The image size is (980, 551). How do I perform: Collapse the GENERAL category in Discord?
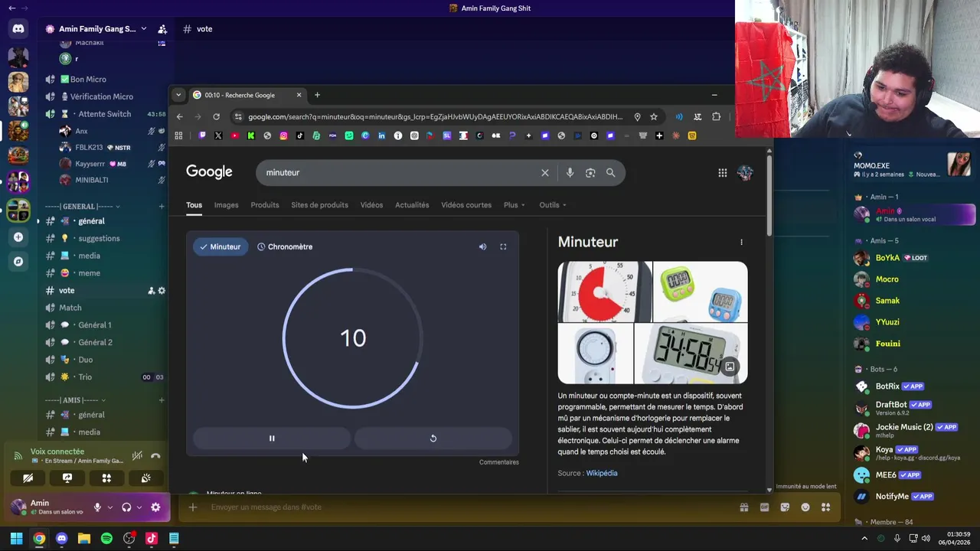coord(83,207)
